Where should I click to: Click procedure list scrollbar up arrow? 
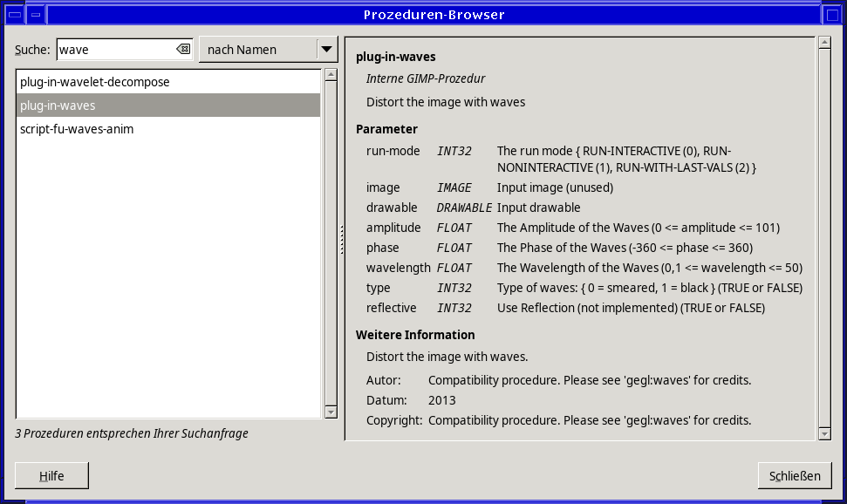click(x=331, y=75)
